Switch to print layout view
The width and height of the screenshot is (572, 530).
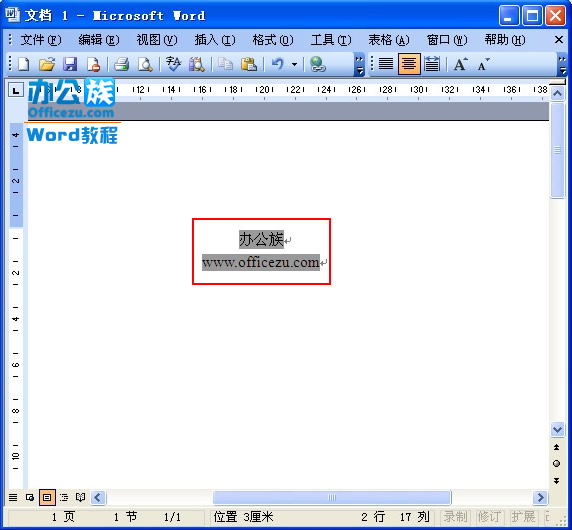(47, 497)
